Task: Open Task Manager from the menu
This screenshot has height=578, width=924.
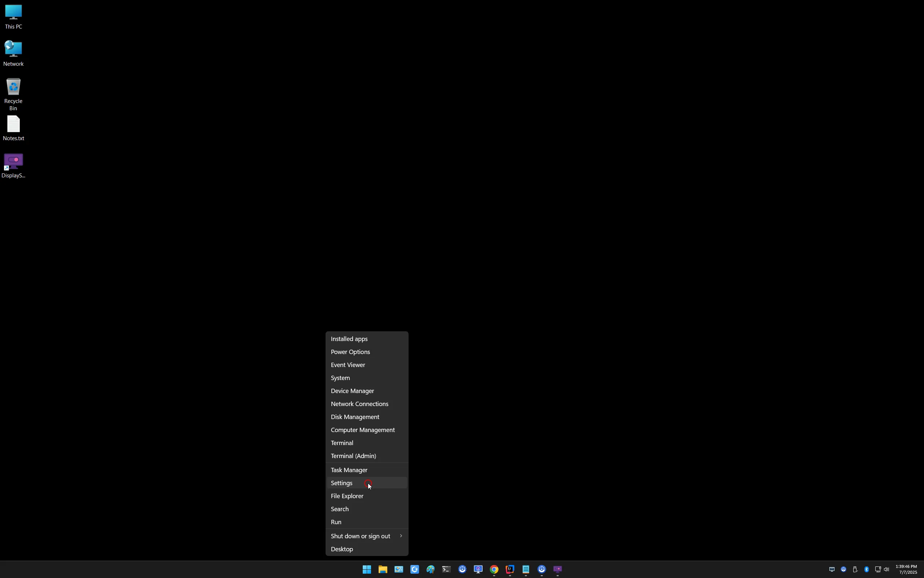Action: tap(367, 470)
